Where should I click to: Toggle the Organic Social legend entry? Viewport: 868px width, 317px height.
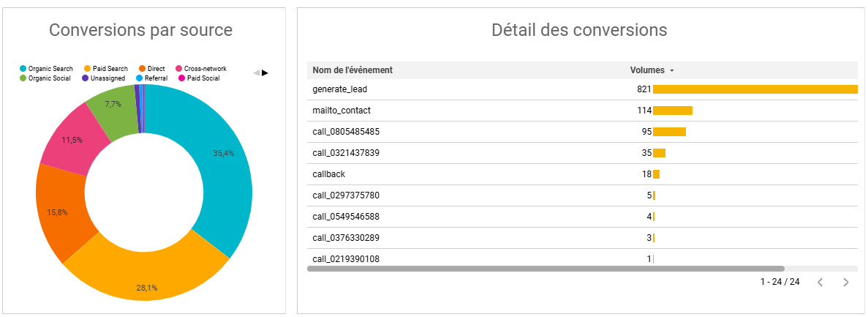(45, 78)
